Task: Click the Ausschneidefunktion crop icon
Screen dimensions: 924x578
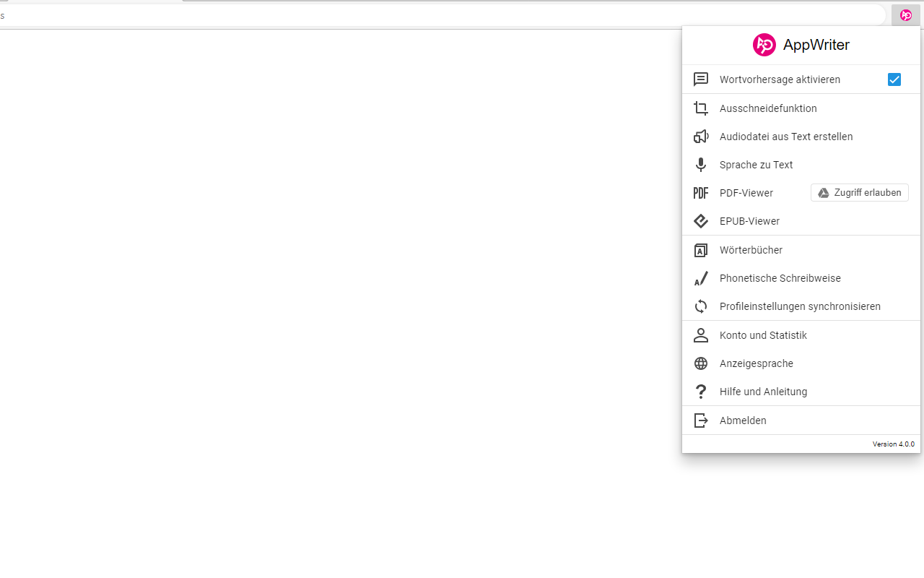Action: 701,108
